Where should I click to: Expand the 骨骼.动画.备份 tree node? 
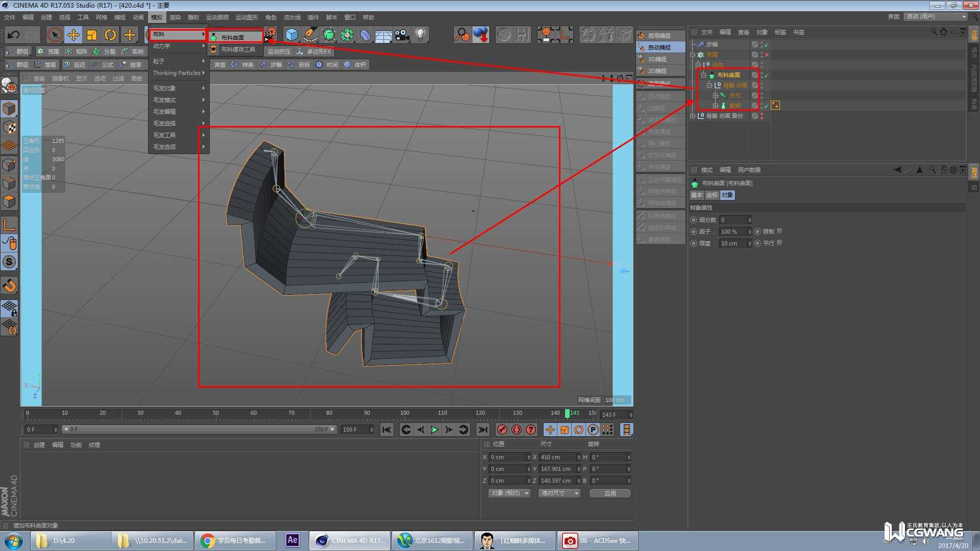[x=693, y=116]
